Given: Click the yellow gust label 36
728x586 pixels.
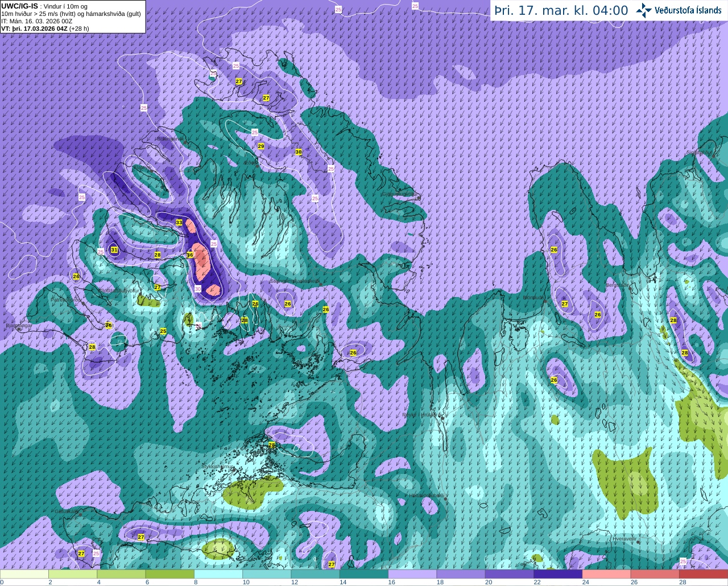Looking at the screenshot, I should pos(190,255).
